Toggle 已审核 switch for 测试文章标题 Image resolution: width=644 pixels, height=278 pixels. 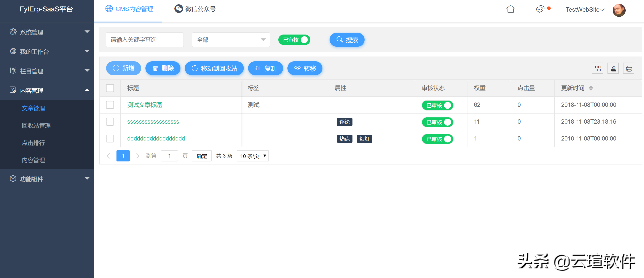coord(437,105)
